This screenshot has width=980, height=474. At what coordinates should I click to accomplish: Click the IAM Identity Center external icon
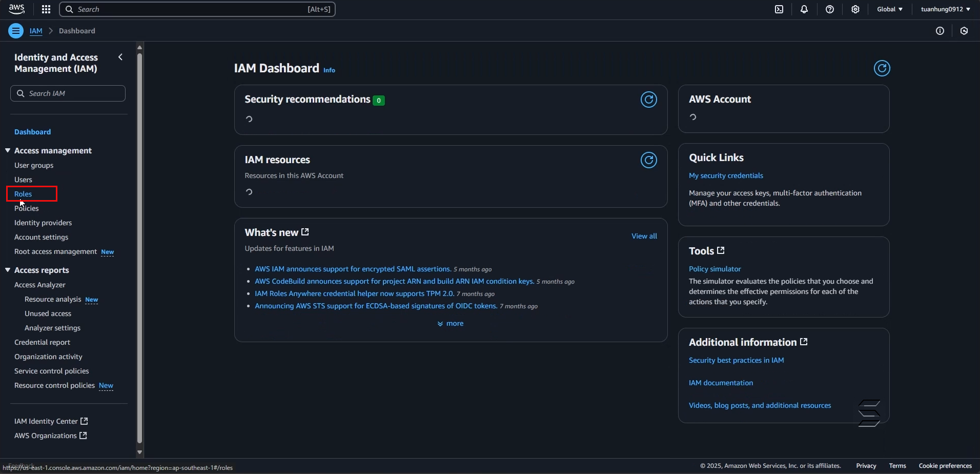click(84, 421)
